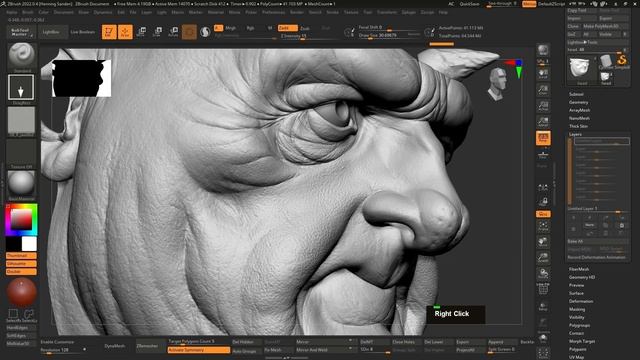Expand the FiberMesh section

579,269
